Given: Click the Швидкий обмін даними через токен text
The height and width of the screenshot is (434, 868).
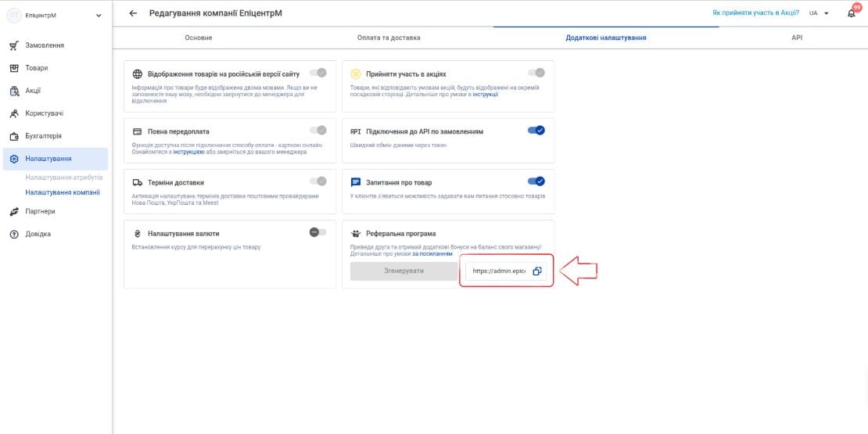Looking at the screenshot, I should pos(399,145).
